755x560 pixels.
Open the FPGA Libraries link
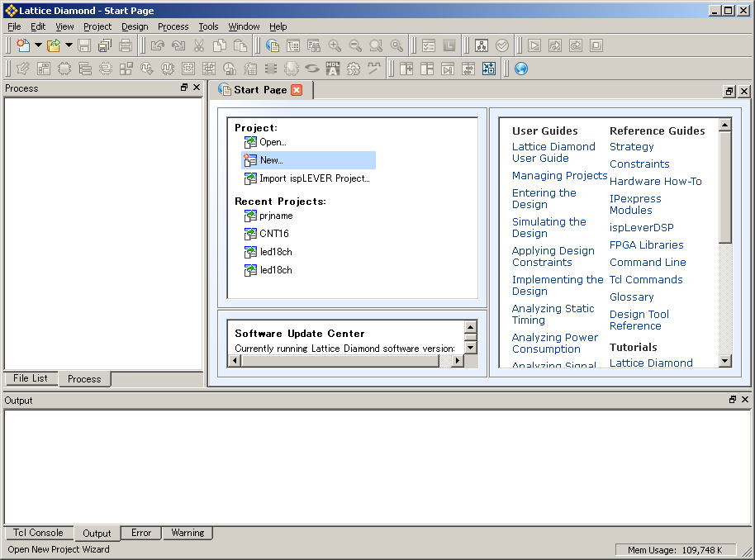[x=647, y=244]
